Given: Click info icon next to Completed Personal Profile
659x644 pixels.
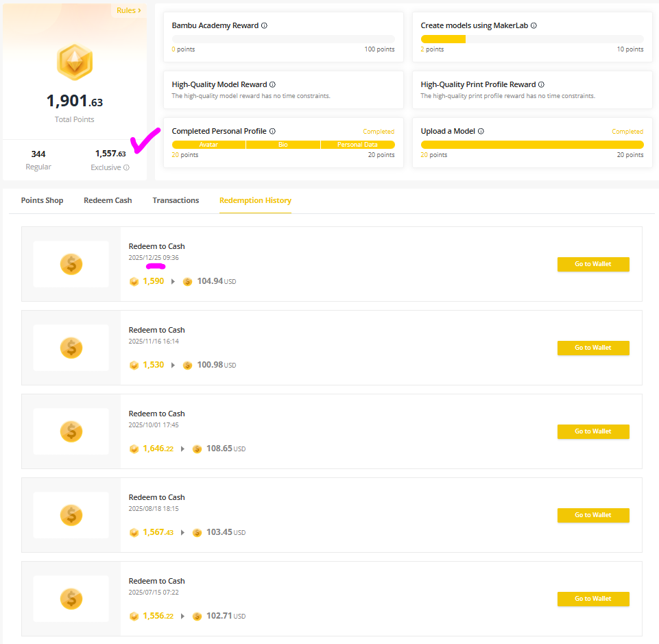Looking at the screenshot, I should (x=272, y=132).
